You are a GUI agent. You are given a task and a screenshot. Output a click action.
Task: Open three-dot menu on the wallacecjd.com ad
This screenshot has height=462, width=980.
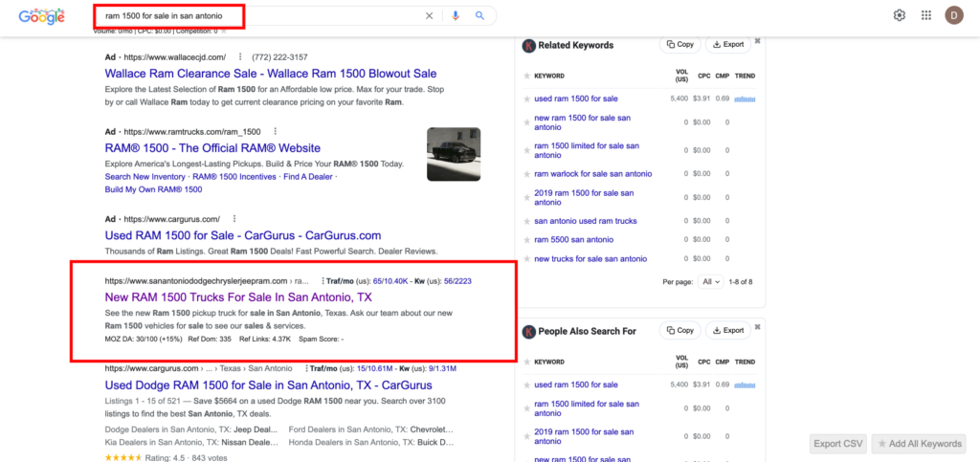[x=240, y=56]
